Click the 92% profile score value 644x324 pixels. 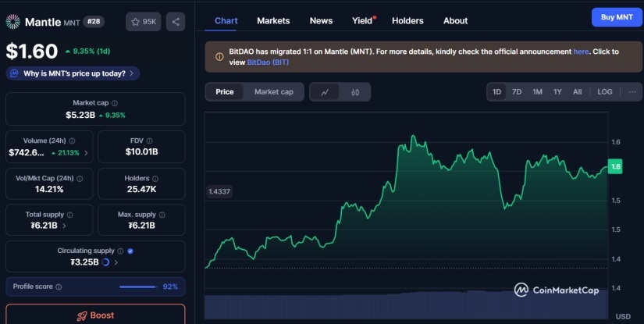point(170,287)
